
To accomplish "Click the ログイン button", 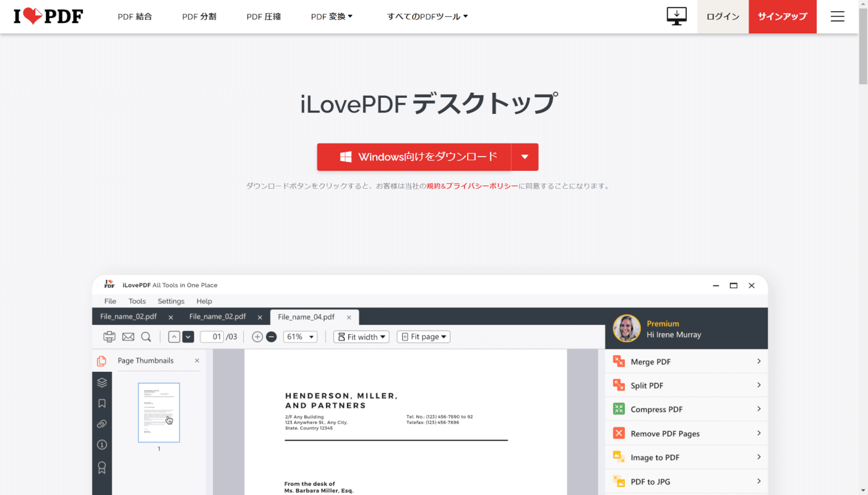I will click(x=723, y=17).
